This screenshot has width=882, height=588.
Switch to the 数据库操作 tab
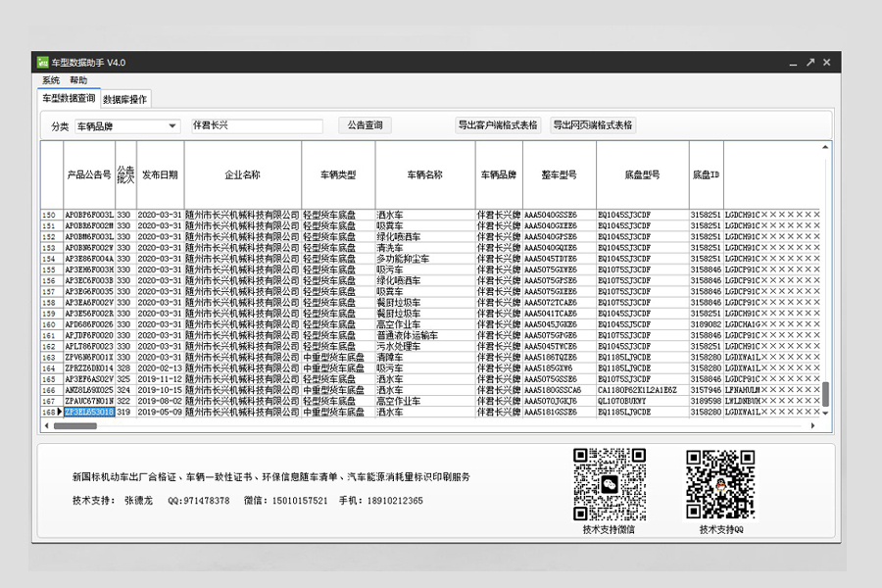coord(125,99)
